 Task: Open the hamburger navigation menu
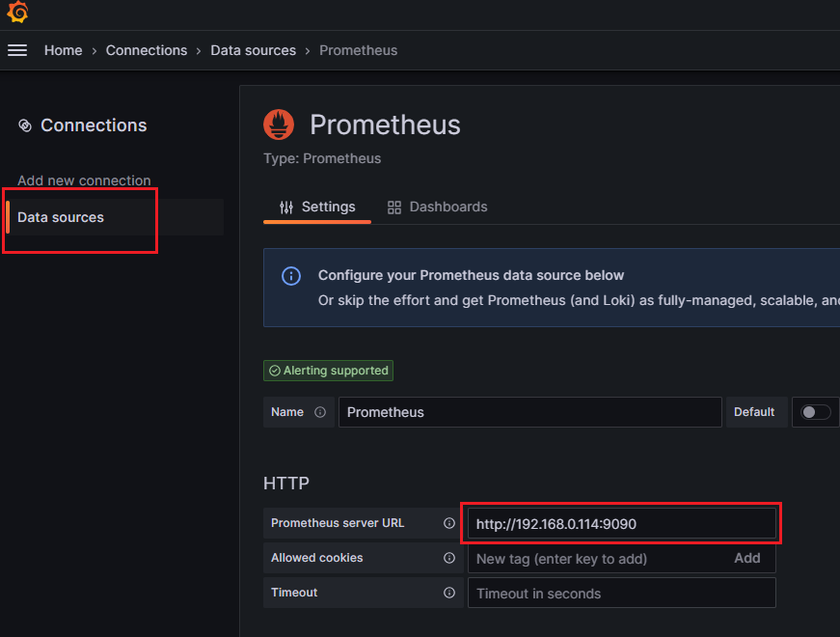(17, 50)
